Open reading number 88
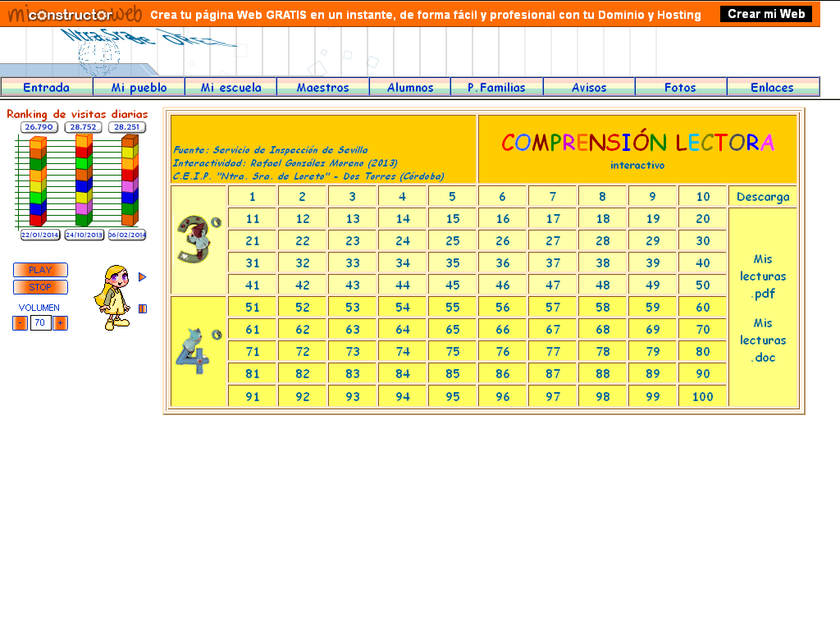Viewport: 840px width, 630px height. [603, 374]
